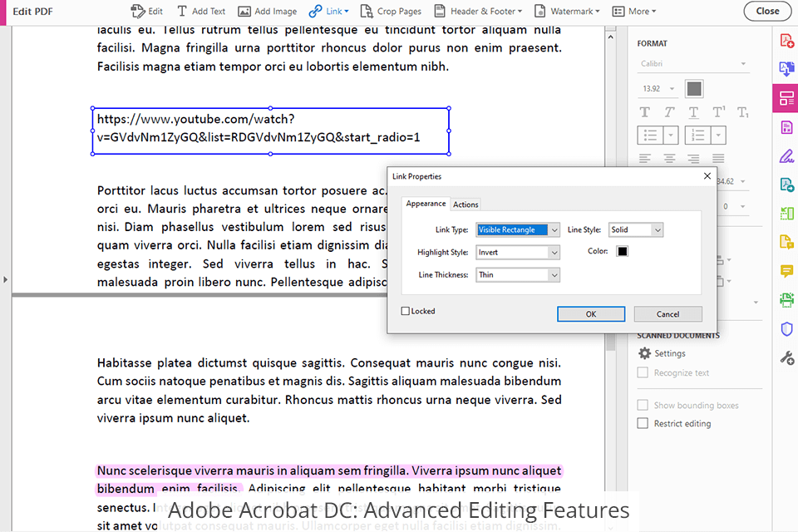This screenshot has width=798, height=532.
Task: Open the More Tools wrench icon
Action: [787, 358]
